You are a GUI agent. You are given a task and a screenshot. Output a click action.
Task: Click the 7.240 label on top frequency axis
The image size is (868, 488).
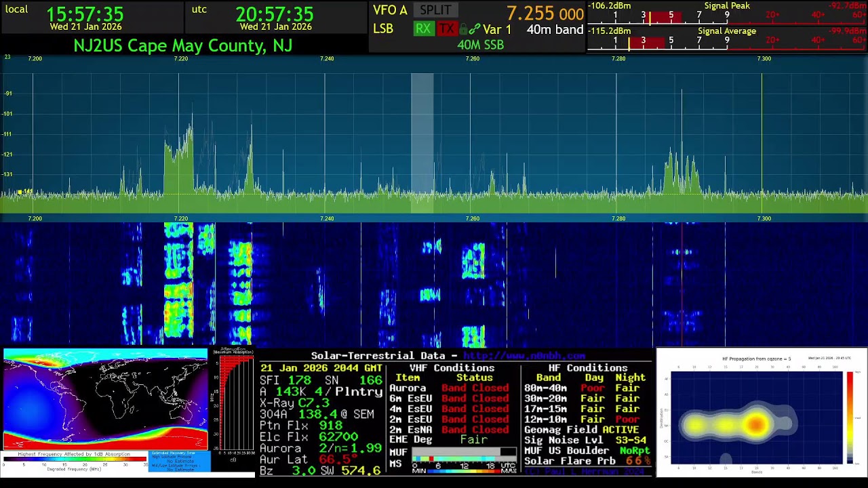(x=327, y=59)
